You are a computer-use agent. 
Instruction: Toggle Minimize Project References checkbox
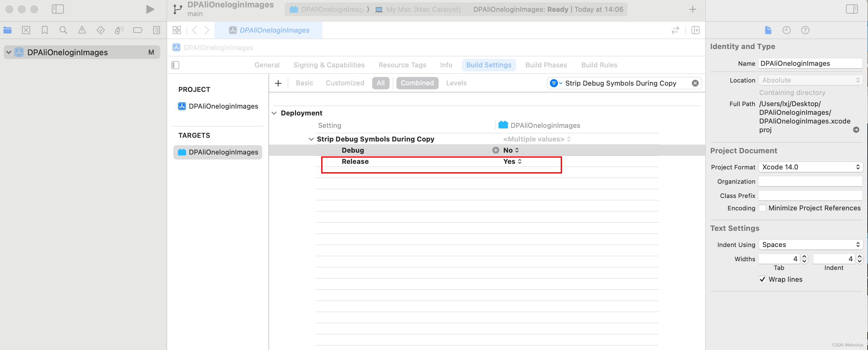point(763,208)
